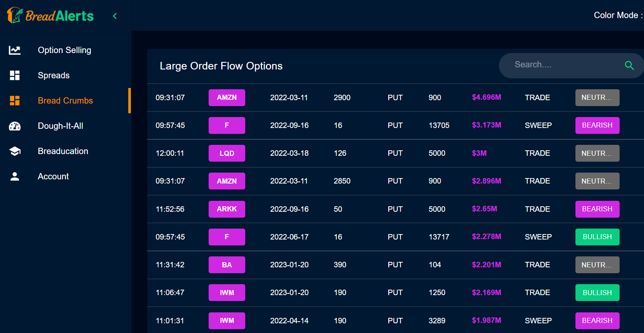
Task: Click the $3M premium value
Action: coord(479,153)
